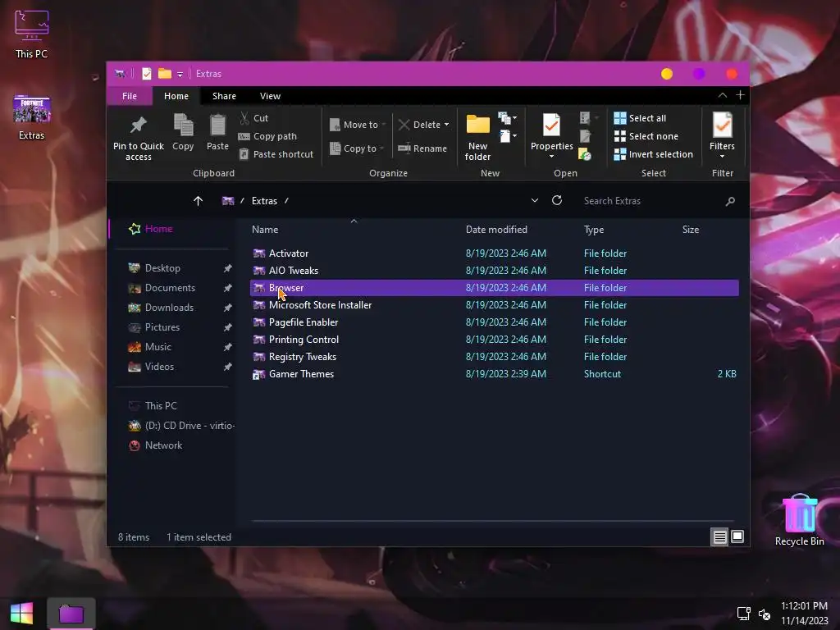Click the plus icon beside ribbon chevron
This screenshot has height=630, width=840.
[741, 95]
